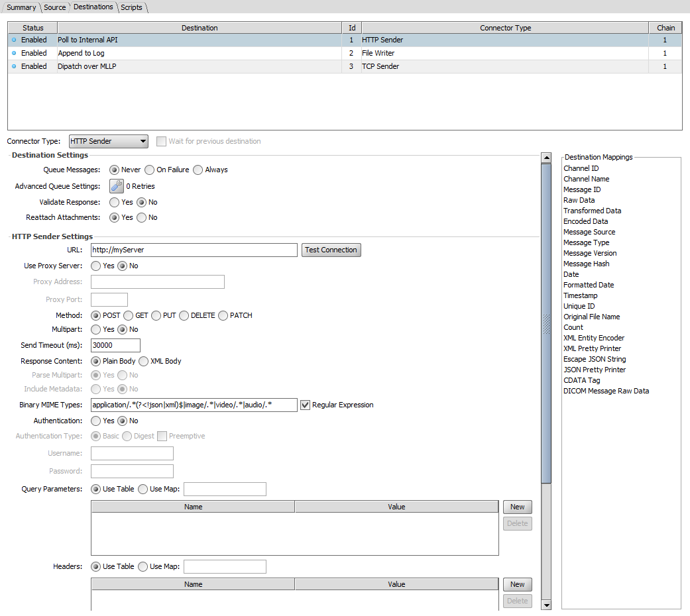
Task: Click status icon for Poll to Internal API
Action: tap(14, 40)
